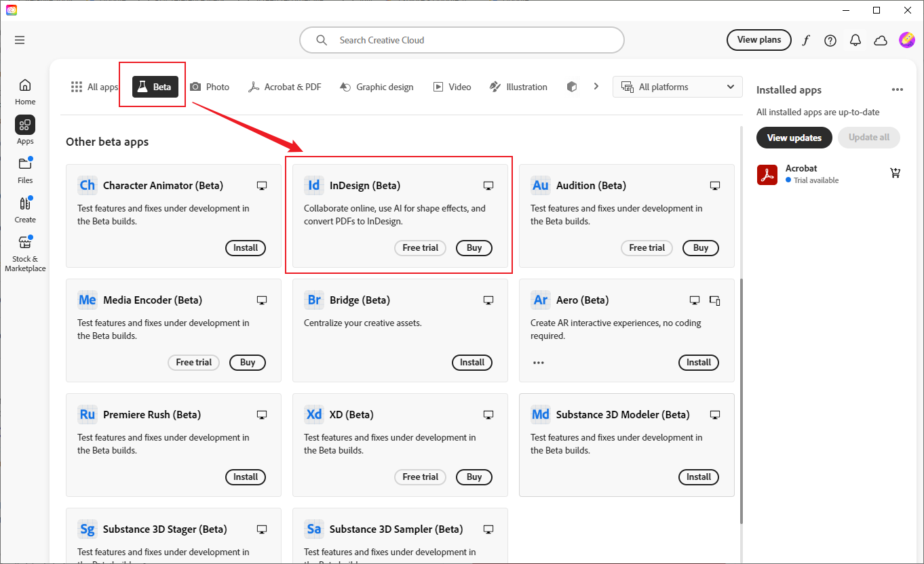This screenshot has height=564, width=924.
Task: Start Audition (Beta) Free trial
Action: pyautogui.click(x=647, y=248)
